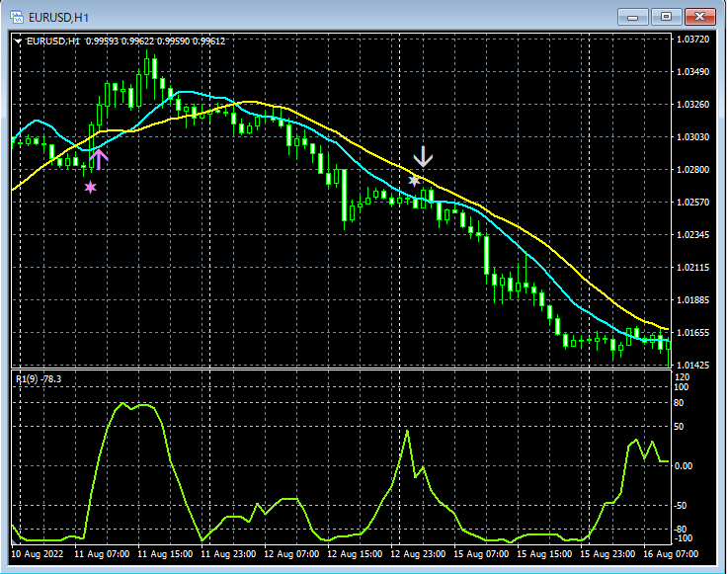Maximize the EURUSD,H1 chart window
The height and width of the screenshot is (574, 728).
click(x=666, y=17)
